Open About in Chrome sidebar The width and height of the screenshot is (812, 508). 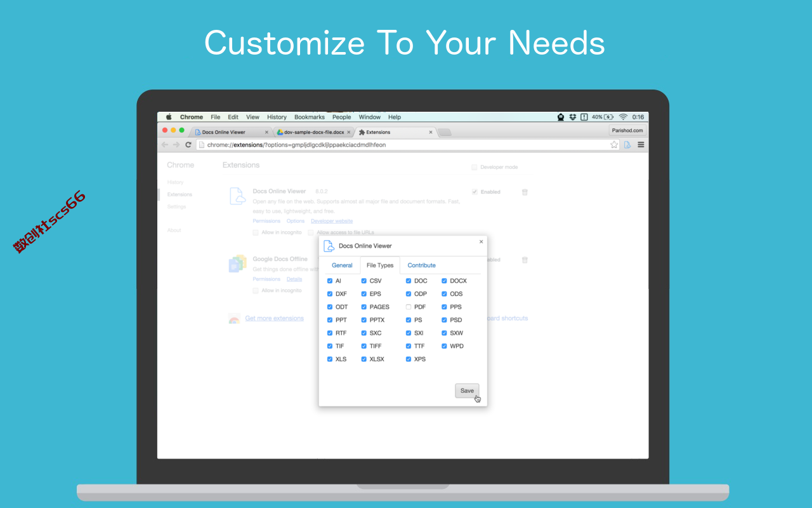pyautogui.click(x=174, y=230)
